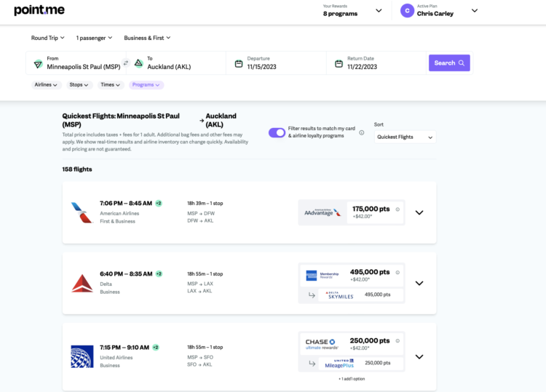Click the Delta SkyMiles program logo
546x392 pixels.
click(339, 295)
